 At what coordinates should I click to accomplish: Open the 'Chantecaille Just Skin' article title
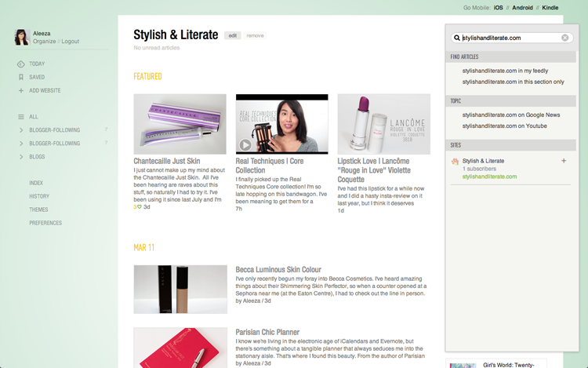click(167, 162)
